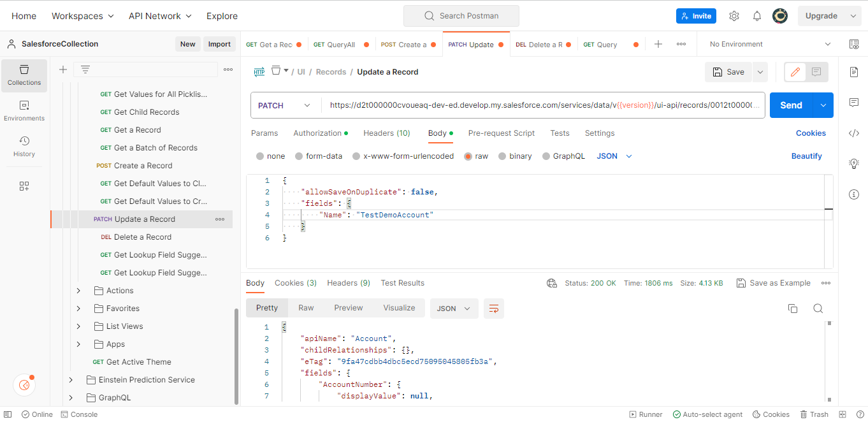The width and height of the screenshot is (868, 422).
Task: Open the notifications bell
Action: tap(757, 16)
